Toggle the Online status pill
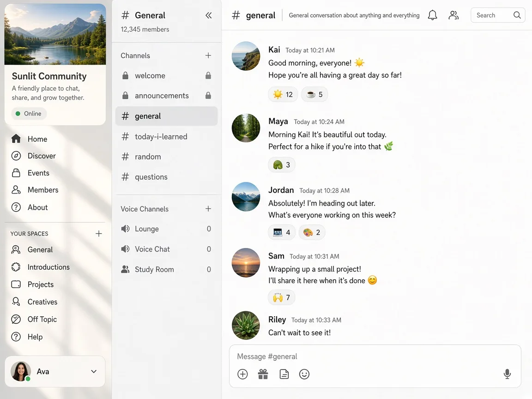 pos(29,114)
